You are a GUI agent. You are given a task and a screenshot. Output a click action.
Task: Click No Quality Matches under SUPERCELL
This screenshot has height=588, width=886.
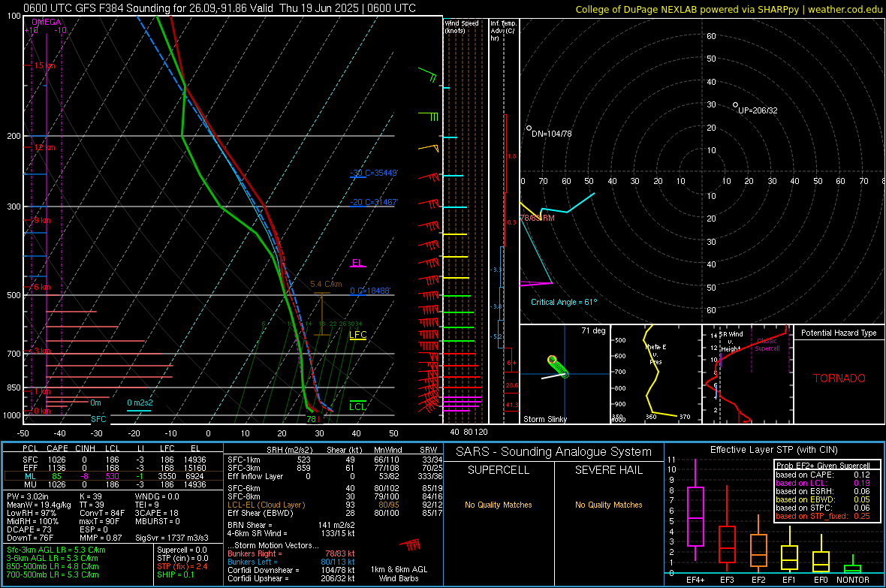click(499, 505)
